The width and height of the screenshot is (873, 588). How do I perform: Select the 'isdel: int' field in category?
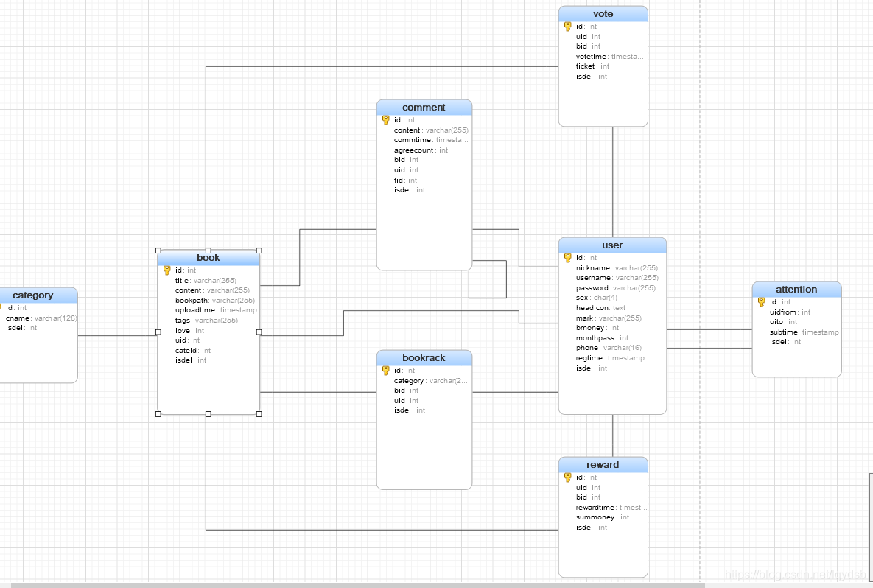[x=21, y=328]
